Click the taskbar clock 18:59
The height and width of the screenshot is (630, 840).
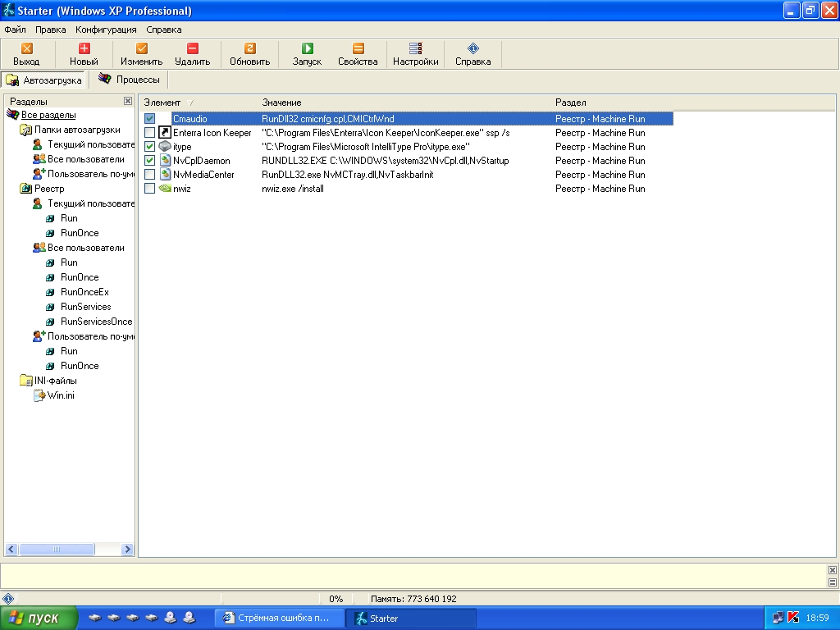(817, 618)
